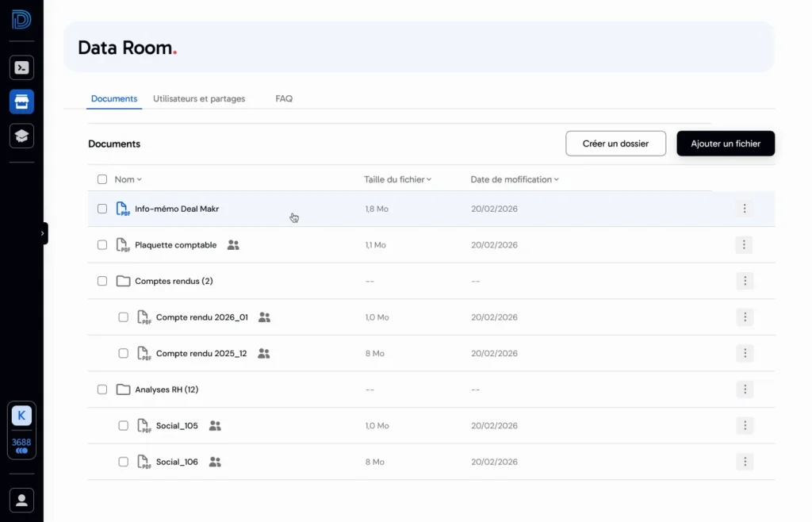The image size is (812, 522).
Task: Open the FAQ tab
Action: pos(284,99)
